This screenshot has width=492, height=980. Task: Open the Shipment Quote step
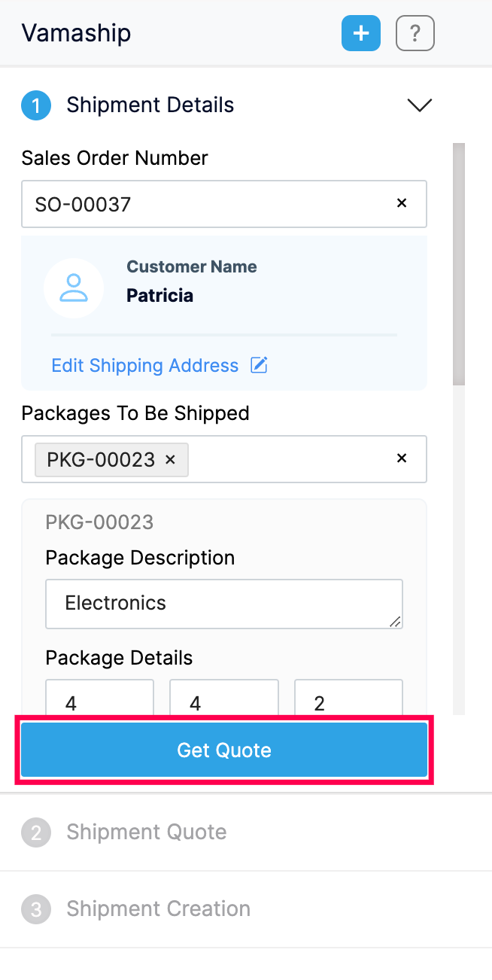pos(146,832)
